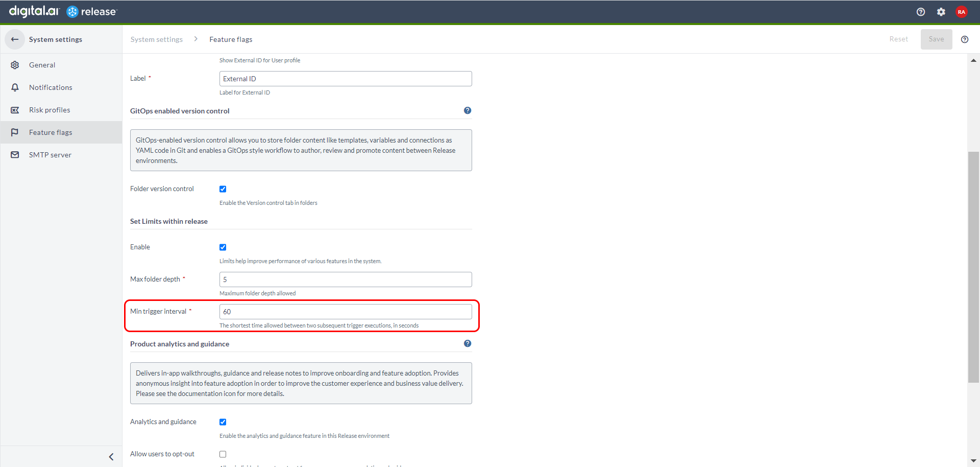The image size is (980, 467).
Task: Click 'Show External ID for User profile' text
Action: coord(260,60)
